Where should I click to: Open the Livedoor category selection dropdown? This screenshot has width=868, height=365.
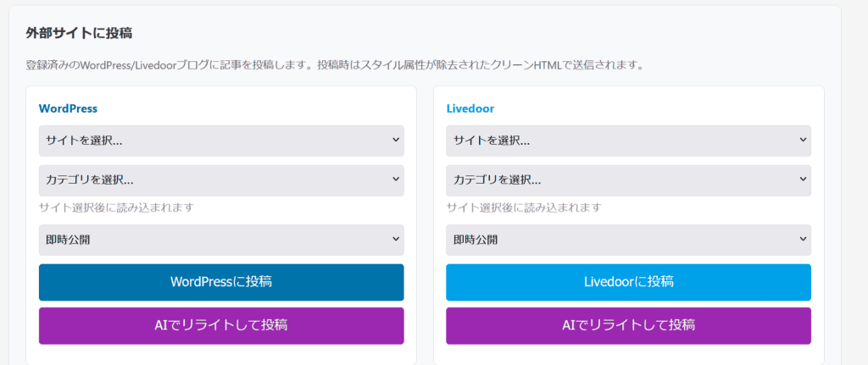[x=627, y=180]
